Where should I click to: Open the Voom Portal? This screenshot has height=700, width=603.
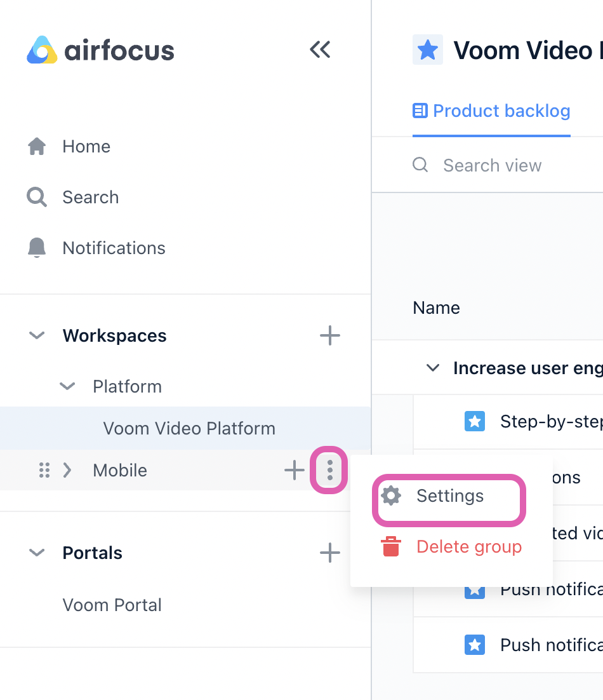pyautogui.click(x=112, y=605)
